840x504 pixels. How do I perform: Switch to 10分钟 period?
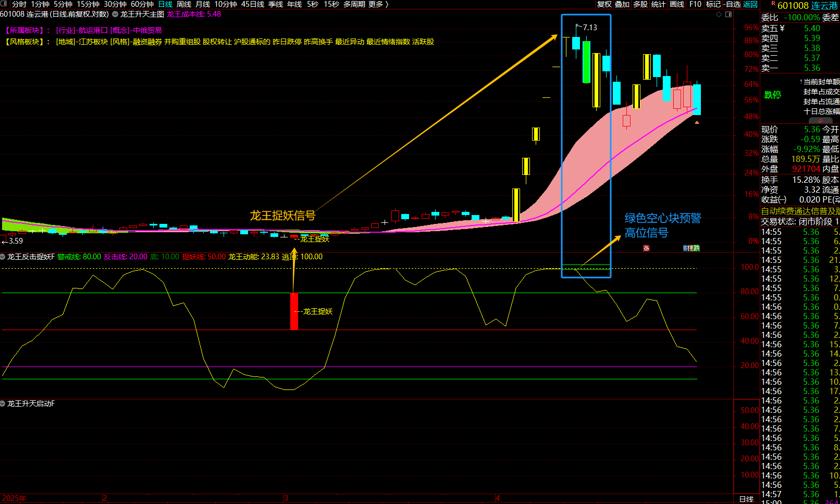226,4
